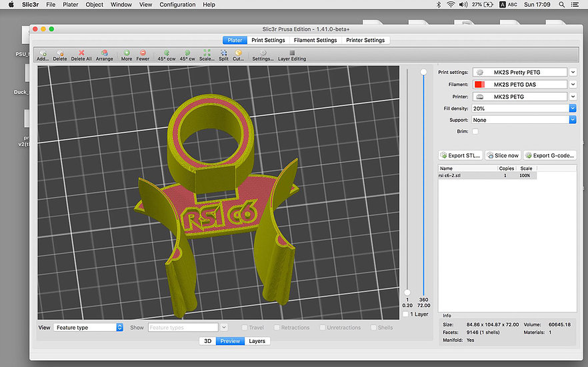The image size is (588, 367).
Task: Click the battery status icon
Action: (x=488, y=5)
